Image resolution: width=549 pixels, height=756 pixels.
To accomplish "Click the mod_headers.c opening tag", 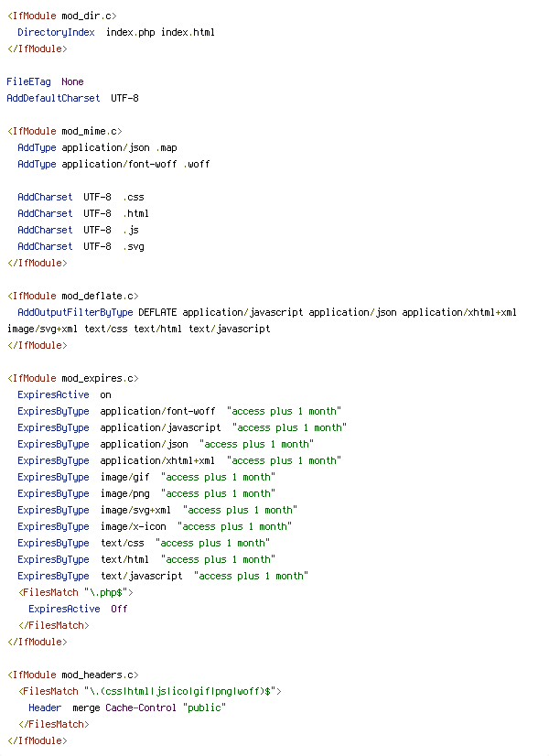I will (73, 675).
